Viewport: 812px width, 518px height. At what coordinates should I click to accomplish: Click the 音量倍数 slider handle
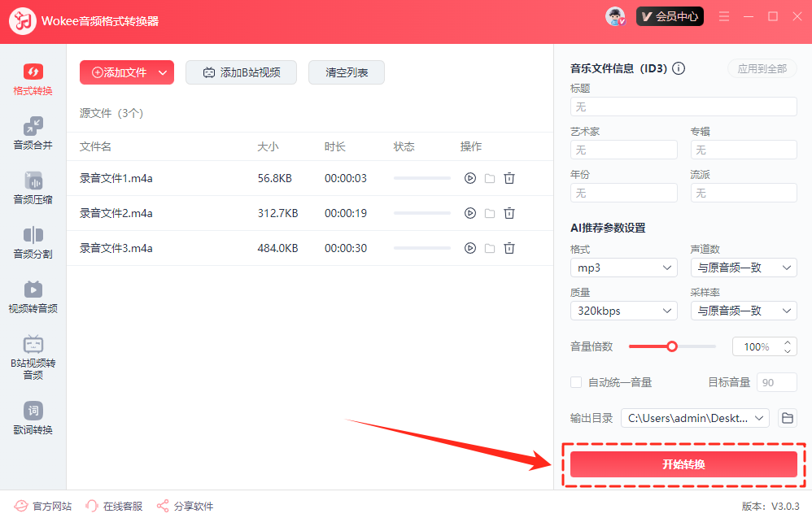coord(672,346)
